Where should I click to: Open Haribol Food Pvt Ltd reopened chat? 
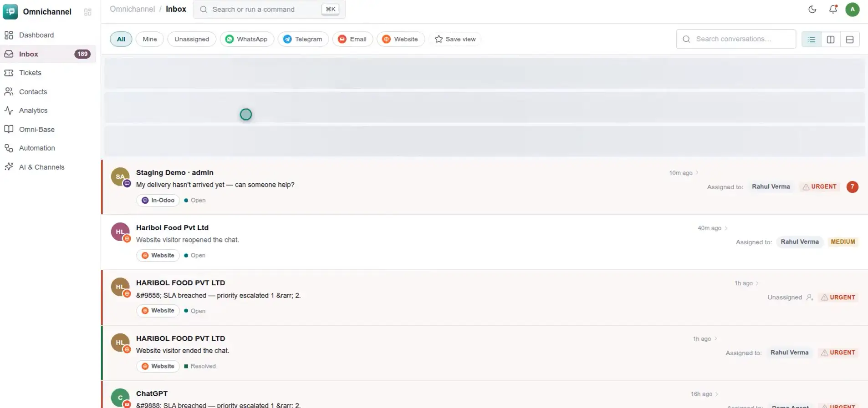(x=485, y=242)
